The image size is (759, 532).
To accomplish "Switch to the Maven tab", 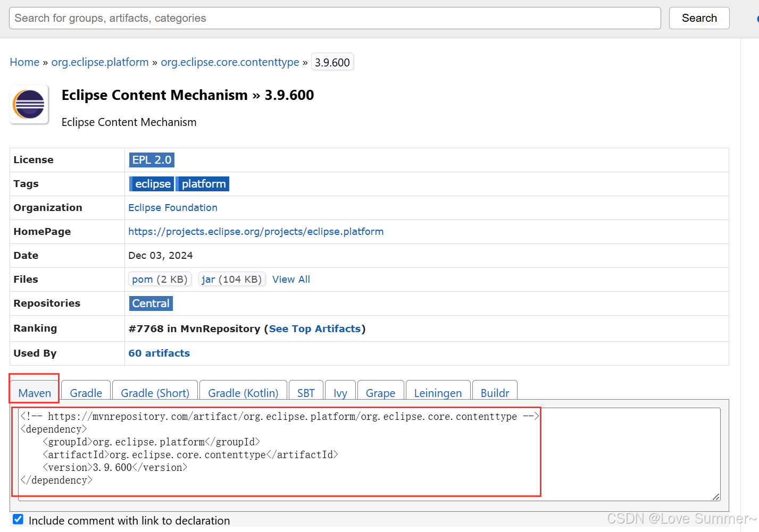I will pos(35,393).
